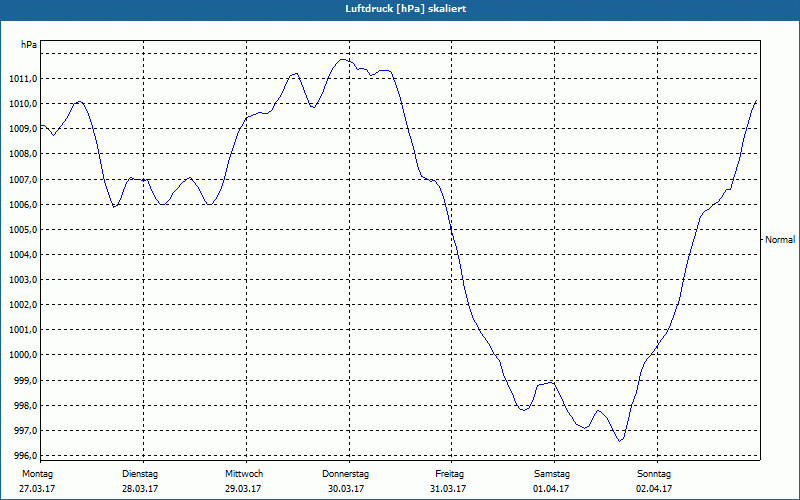Click the date 27.03.17

click(x=37, y=489)
